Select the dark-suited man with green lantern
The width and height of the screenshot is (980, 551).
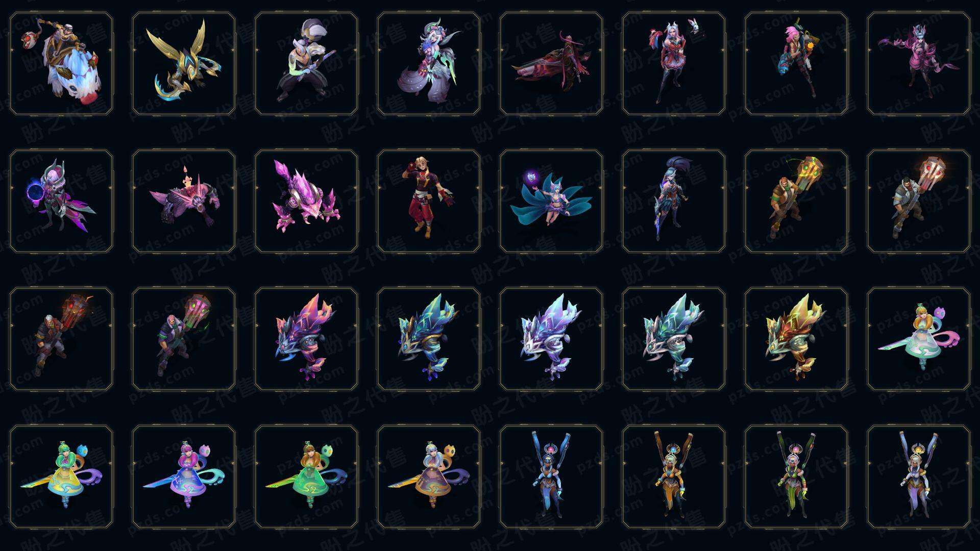coord(184,339)
